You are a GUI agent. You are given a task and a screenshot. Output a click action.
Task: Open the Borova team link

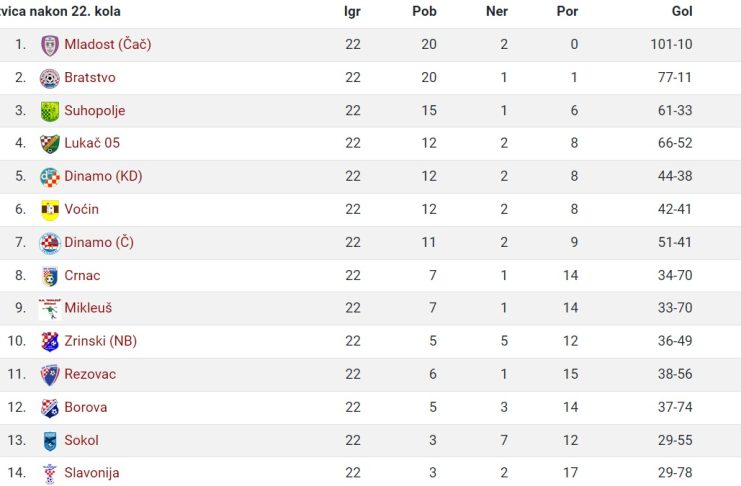click(x=86, y=407)
